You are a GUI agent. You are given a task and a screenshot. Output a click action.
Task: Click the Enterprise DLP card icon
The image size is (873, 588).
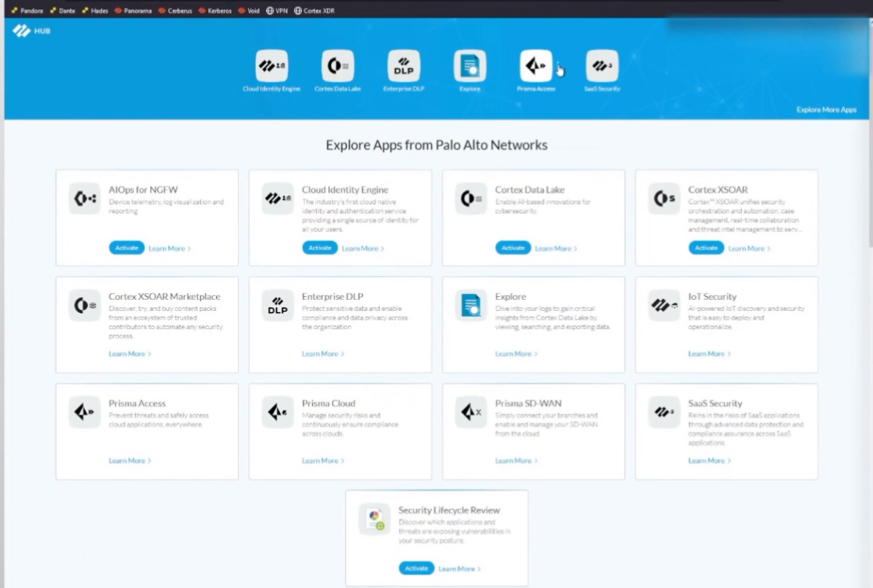point(278,305)
